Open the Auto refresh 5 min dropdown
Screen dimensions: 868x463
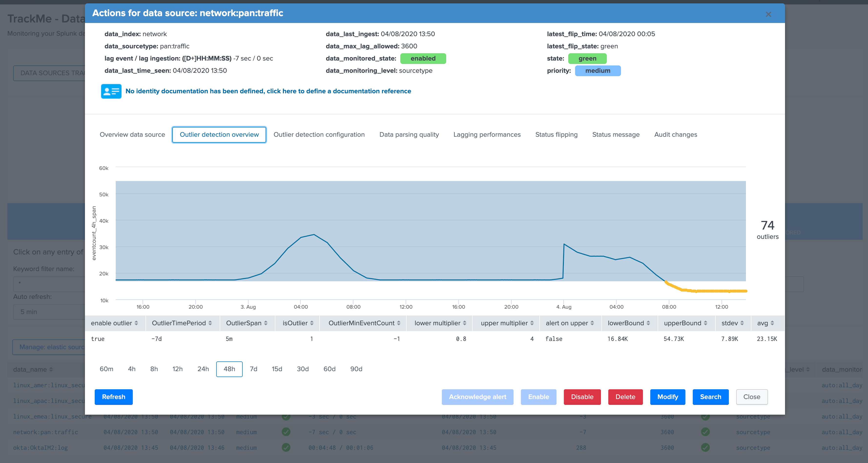click(x=49, y=312)
